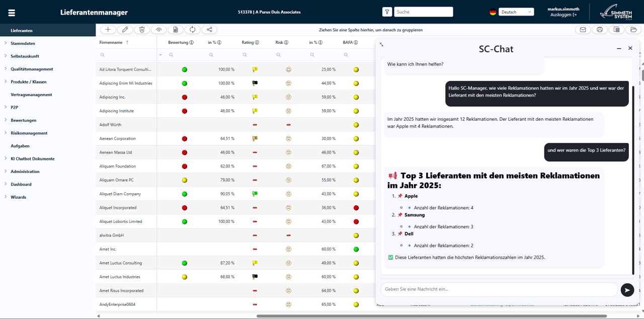
Task: Expand SC-Chat window with resize arrows
Action: tap(381, 45)
